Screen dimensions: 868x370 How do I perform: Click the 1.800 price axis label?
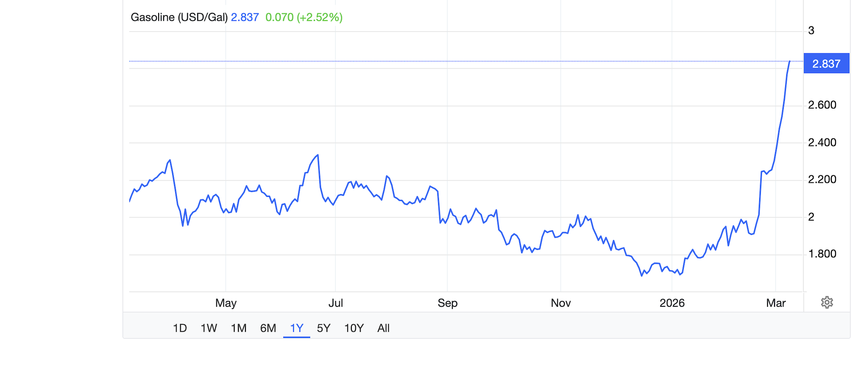(822, 254)
